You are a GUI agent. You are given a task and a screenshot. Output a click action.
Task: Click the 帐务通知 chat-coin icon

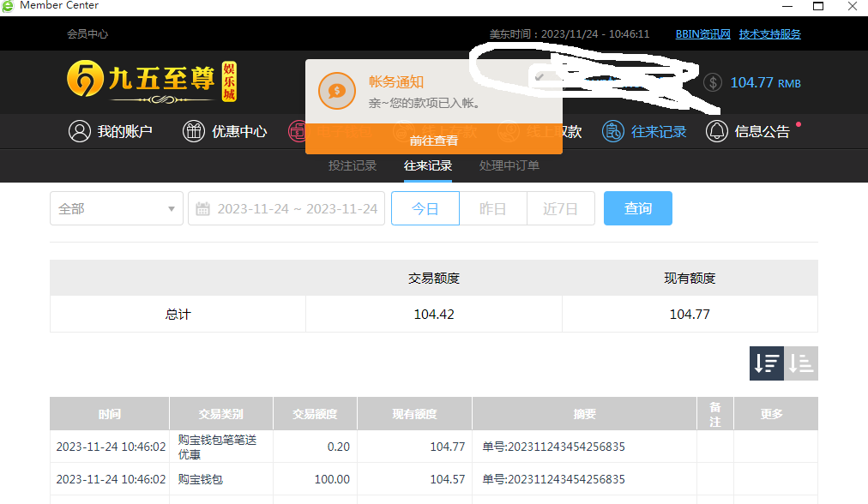[337, 90]
